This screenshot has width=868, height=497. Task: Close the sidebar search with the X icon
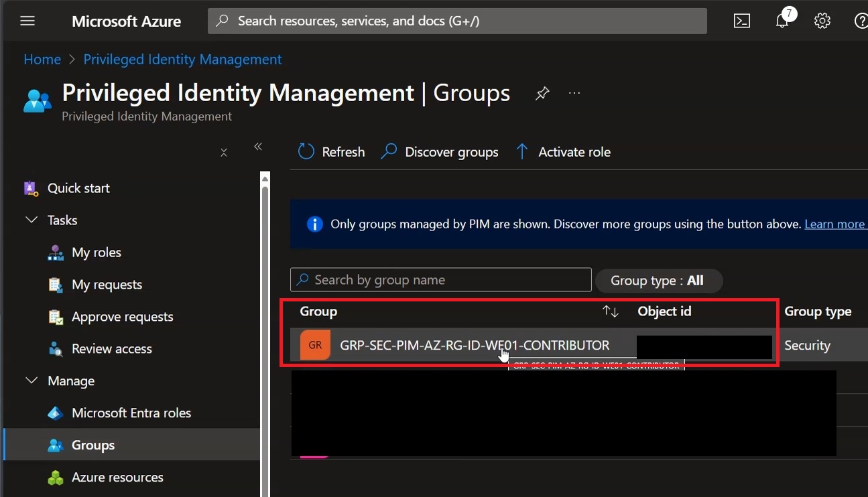(x=224, y=153)
